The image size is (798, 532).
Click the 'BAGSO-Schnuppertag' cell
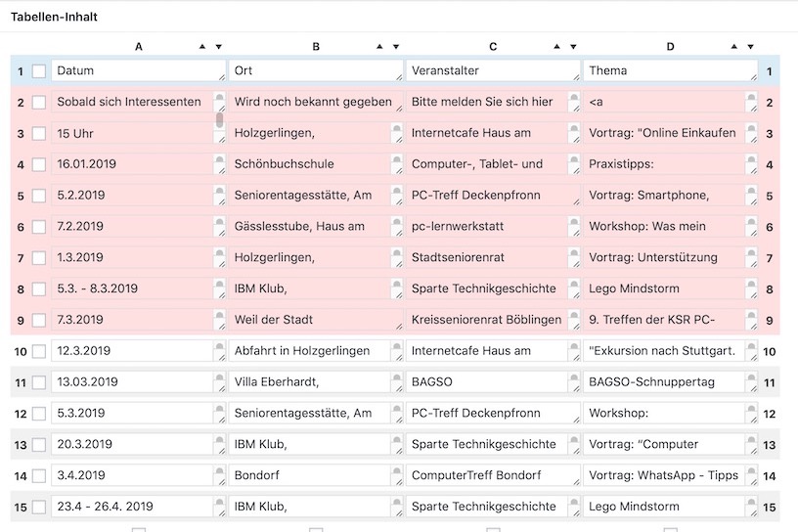(665, 382)
